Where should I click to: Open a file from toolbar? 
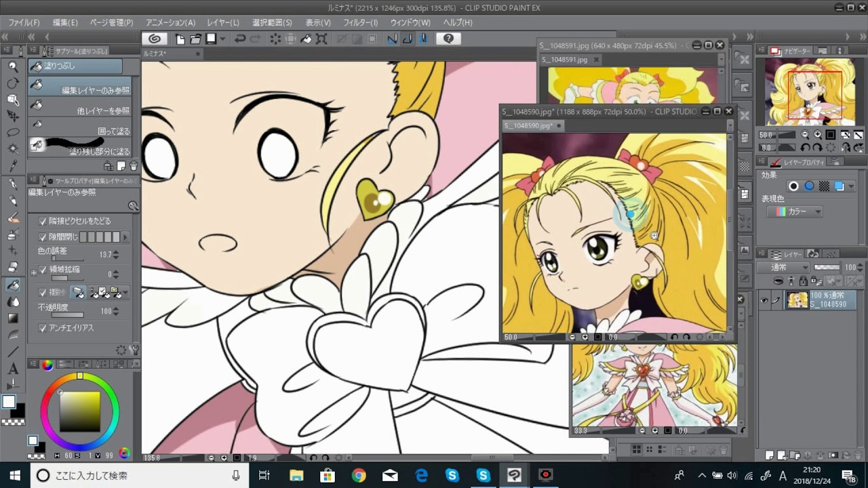coord(195,39)
